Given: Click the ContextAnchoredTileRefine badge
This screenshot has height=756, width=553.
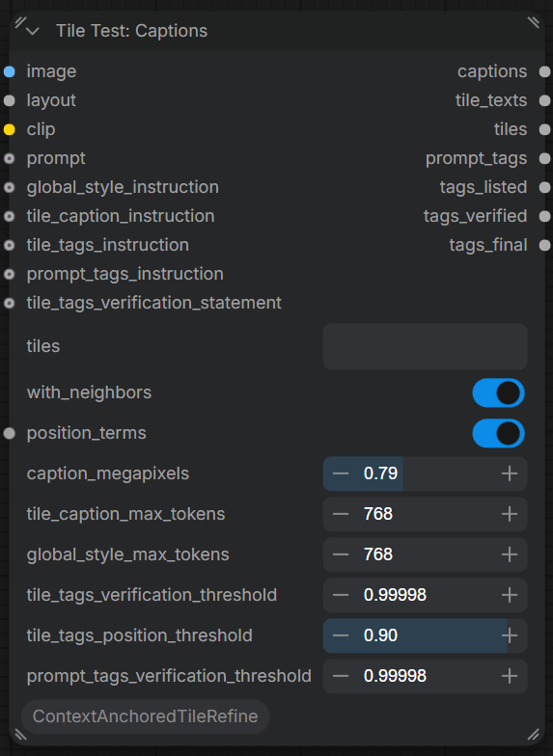Looking at the screenshot, I should 145,717.
